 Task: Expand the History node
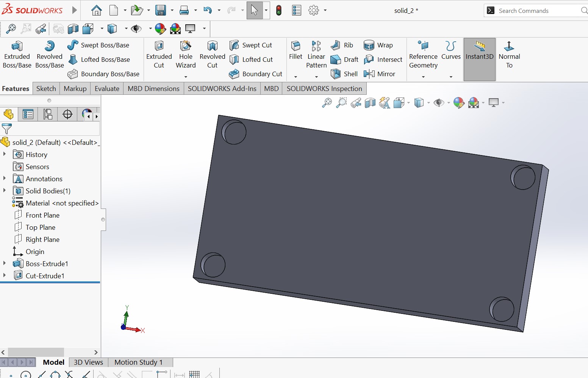pos(5,154)
